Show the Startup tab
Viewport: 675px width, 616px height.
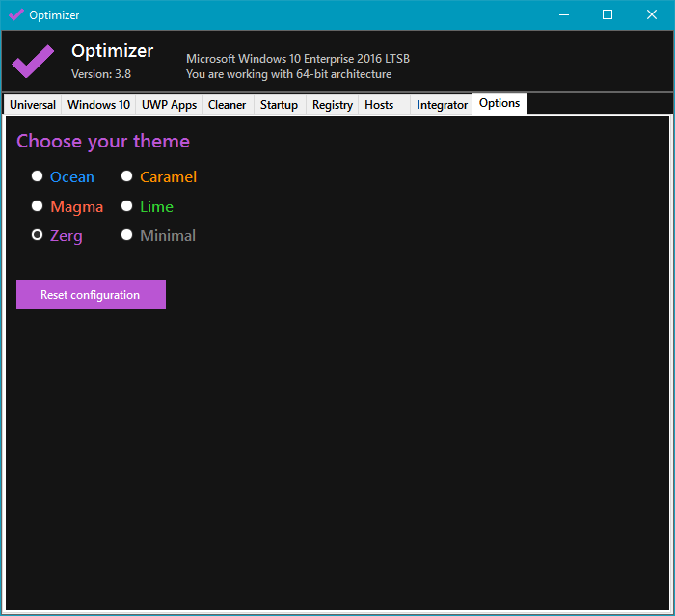click(280, 105)
